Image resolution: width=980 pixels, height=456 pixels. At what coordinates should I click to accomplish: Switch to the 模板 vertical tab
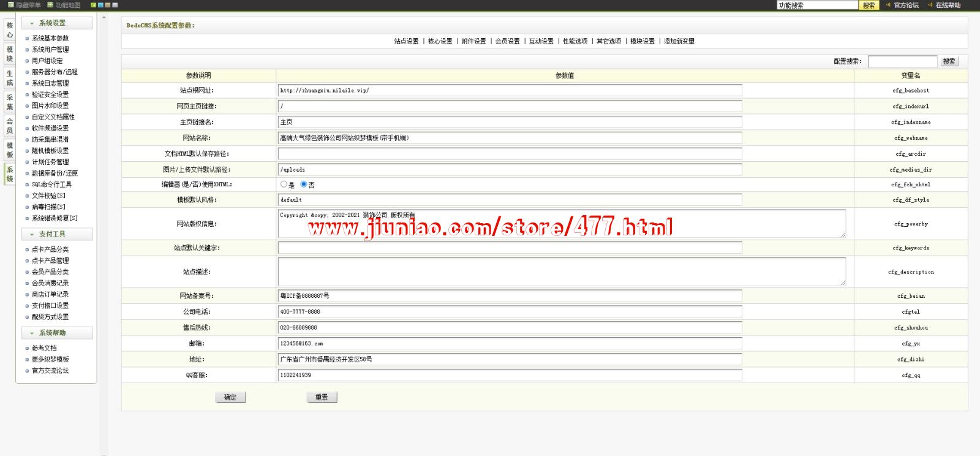pos(10,150)
